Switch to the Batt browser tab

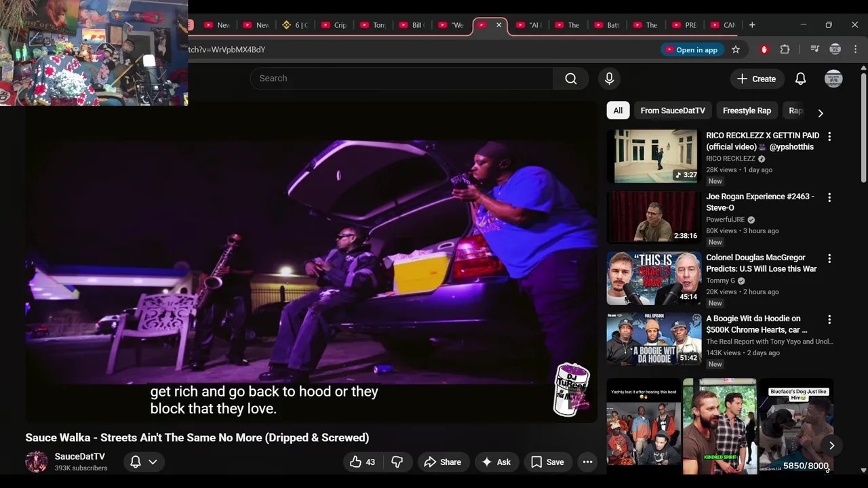click(x=606, y=25)
